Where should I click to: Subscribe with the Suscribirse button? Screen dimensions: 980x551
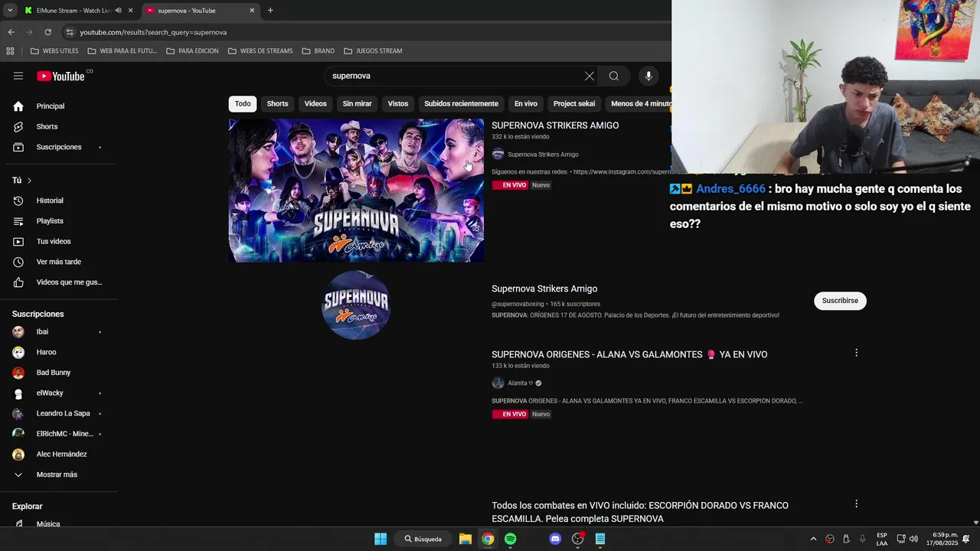pyautogui.click(x=840, y=301)
